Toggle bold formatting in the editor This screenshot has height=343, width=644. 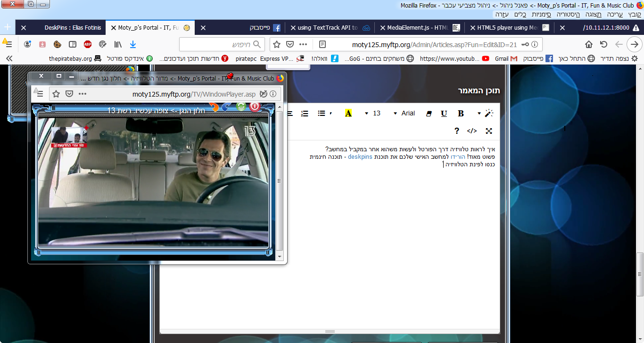(461, 114)
